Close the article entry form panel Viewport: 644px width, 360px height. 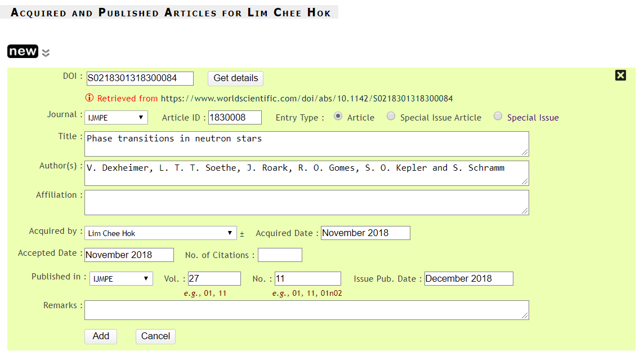point(620,75)
